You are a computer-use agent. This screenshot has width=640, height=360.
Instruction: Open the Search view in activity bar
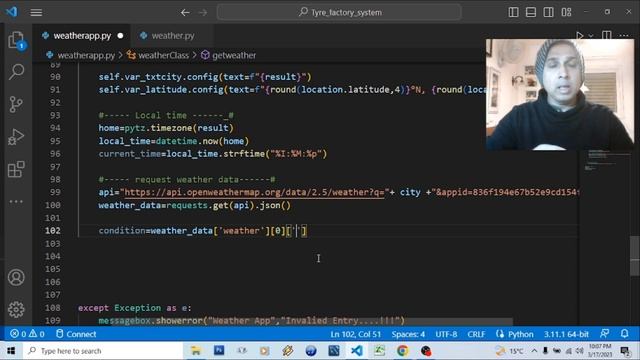pos(16,72)
